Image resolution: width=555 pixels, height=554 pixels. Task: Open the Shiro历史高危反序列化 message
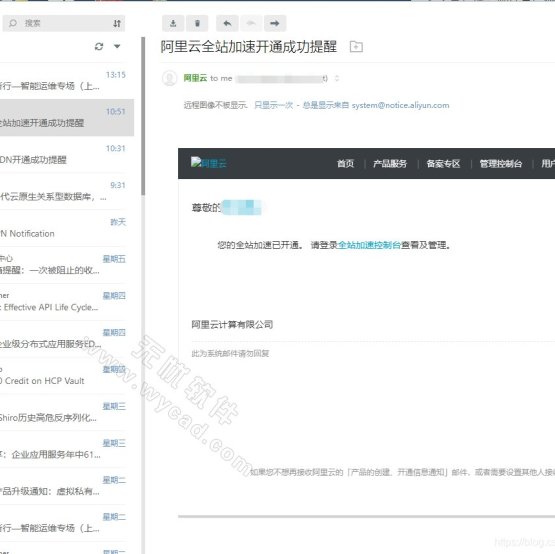pos(67,412)
